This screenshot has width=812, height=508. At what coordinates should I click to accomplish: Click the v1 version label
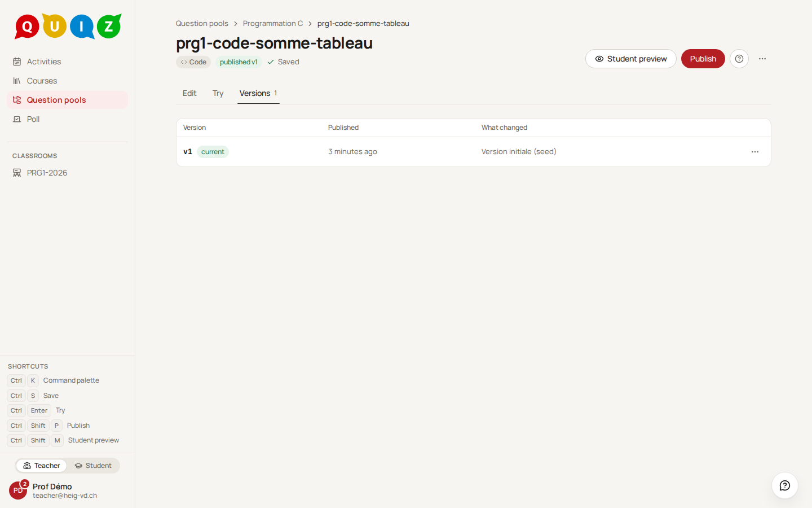tap(188, 151)
